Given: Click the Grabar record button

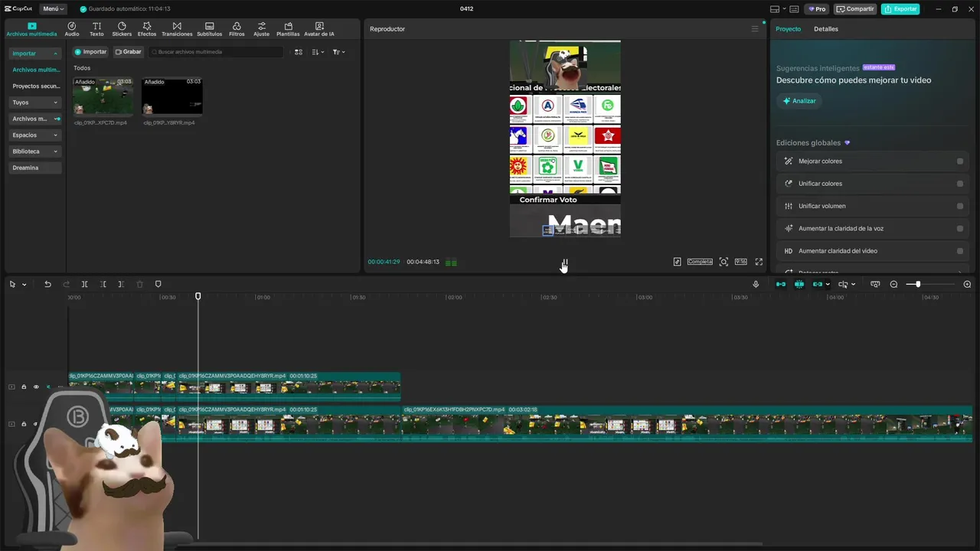Looking at the screenshot, I should tap(129, 52).
